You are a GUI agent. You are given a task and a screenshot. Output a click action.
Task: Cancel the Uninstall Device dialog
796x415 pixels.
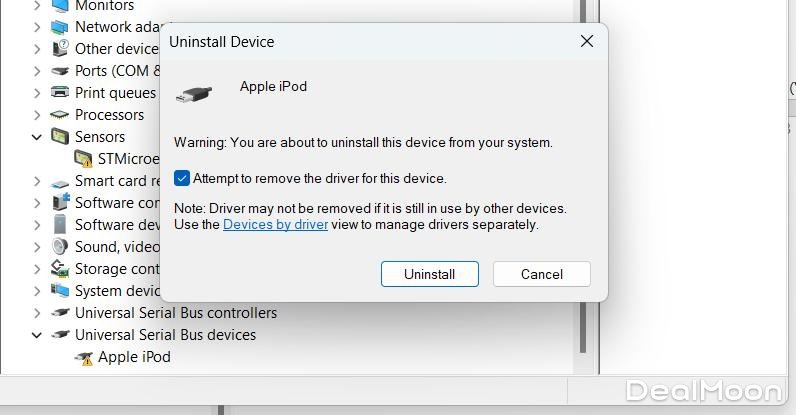click(x=541, y=274)
